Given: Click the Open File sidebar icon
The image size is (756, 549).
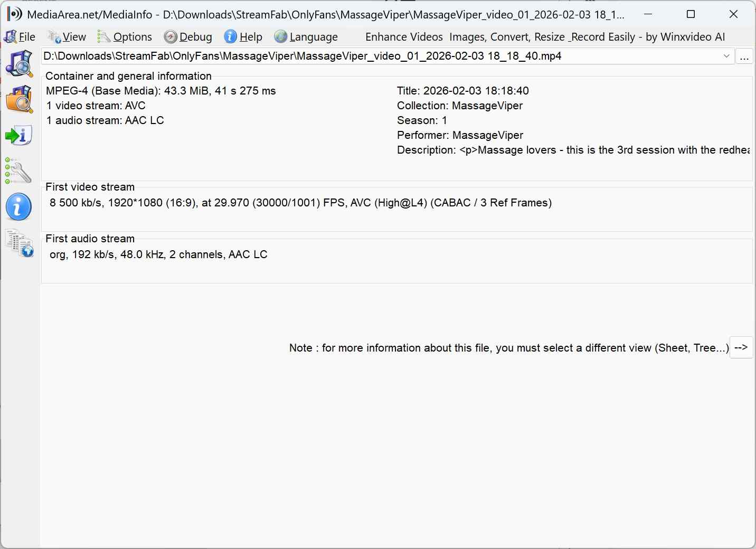Looking at the screenshot, I should (x=19, y=63).
